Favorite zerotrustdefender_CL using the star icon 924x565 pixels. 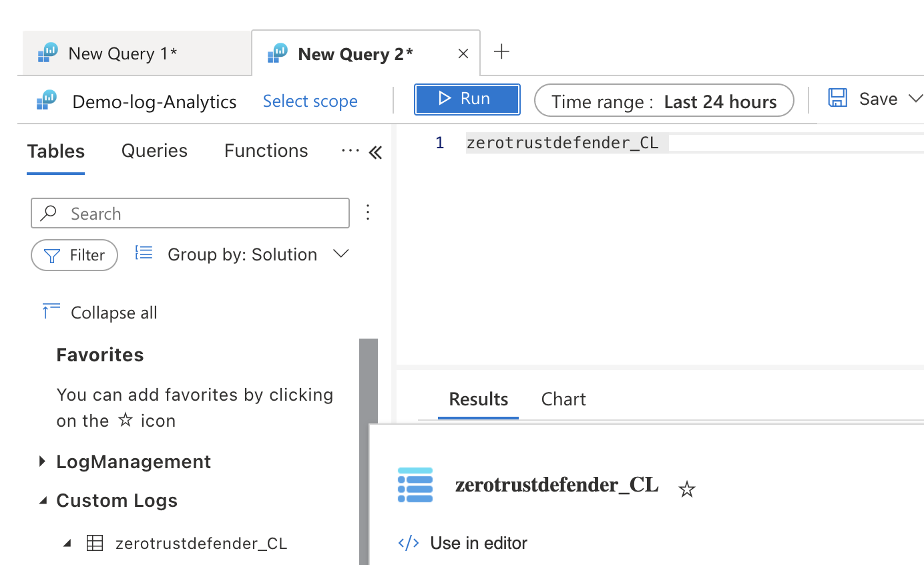[686, 490]
